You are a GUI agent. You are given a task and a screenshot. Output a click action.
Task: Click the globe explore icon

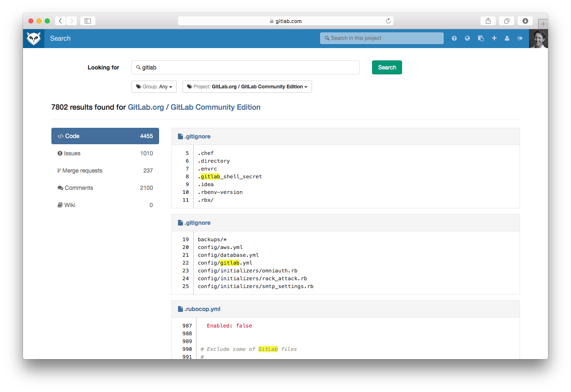click(467, 38)
